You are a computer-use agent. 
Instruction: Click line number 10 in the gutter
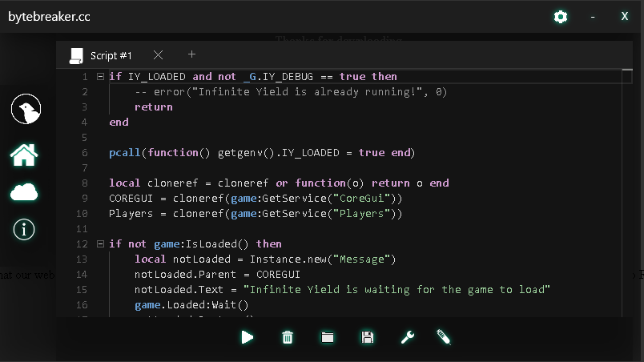tap(82, 213)
